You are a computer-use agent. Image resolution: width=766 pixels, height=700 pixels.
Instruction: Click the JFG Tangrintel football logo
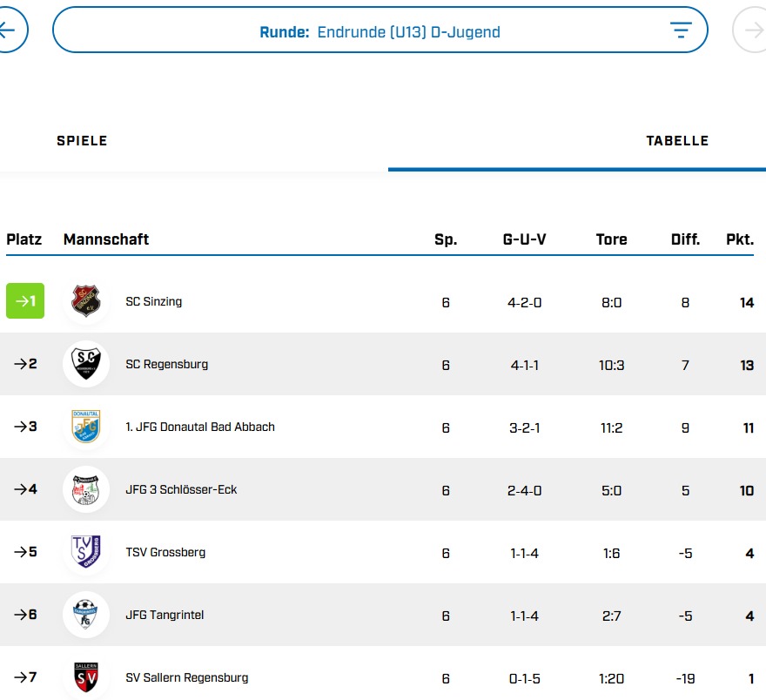(85, 615)
